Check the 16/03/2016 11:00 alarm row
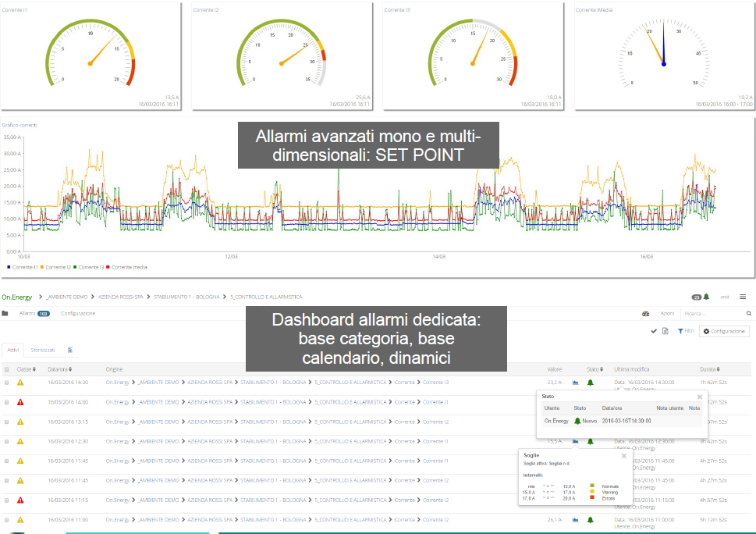Viewport: 756px width, 534px height. pyautogui.click(x=7, y=520)
